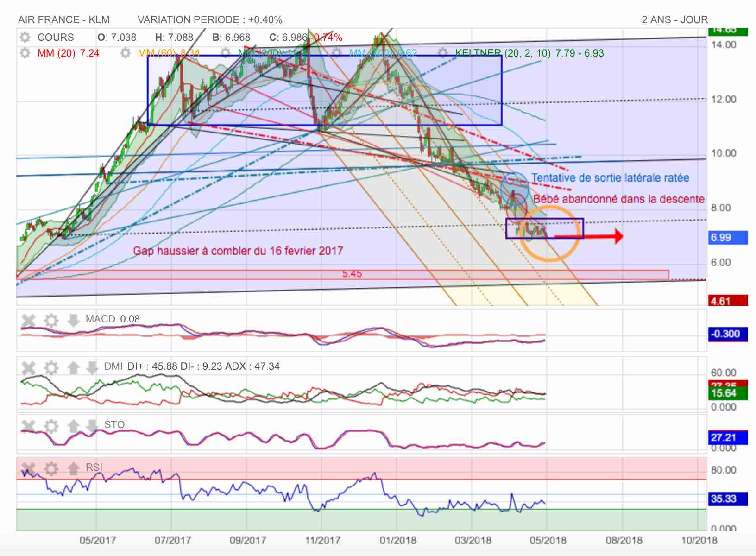Viewport: 756px width, 556px height.
Task: Click the low price B: 6.968
Action: pos(231,37)
